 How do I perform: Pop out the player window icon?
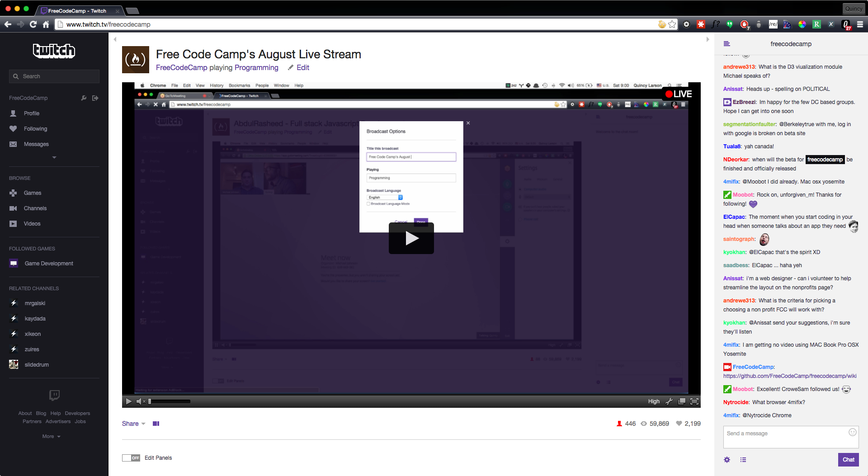(682, 401)
